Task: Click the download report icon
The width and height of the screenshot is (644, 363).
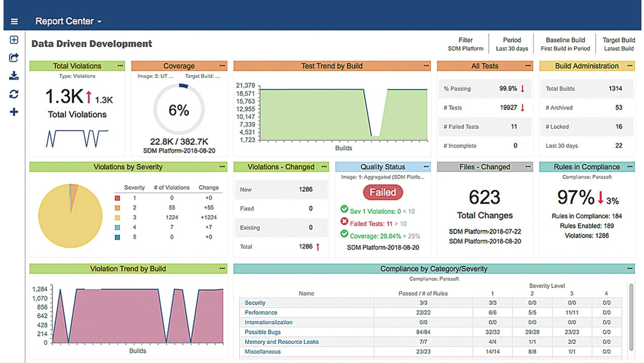Action: [x=14, y=76]
